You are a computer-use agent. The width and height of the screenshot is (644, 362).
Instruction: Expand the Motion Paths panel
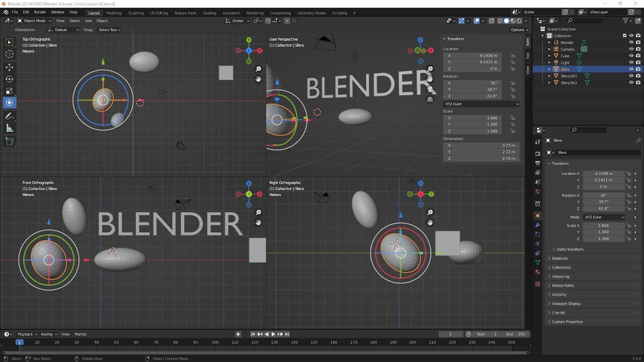tap(562, 286)
